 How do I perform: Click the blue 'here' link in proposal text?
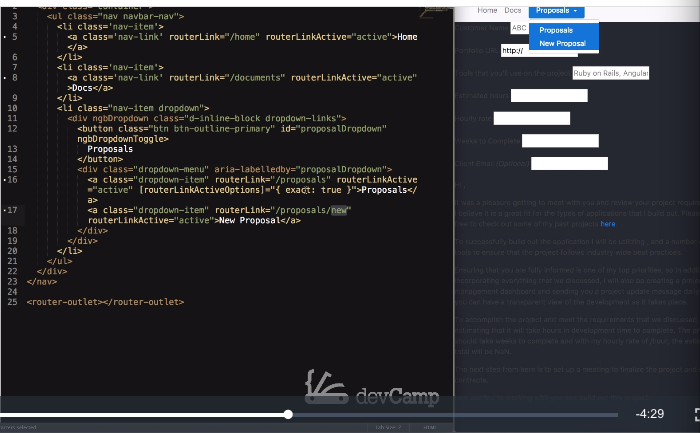(608, 224)
